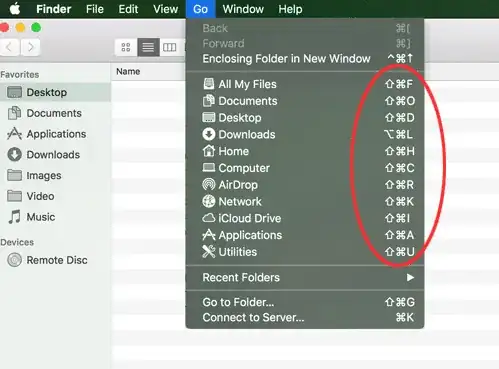Screen dimensions: 499x369
Task: Click All My Files icon in Go menu
Action: [209, 84]
